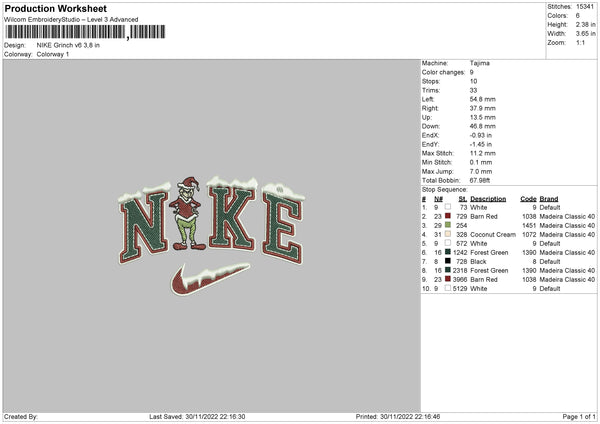Click the 'Created By:' footer label

tap(21, 416)
